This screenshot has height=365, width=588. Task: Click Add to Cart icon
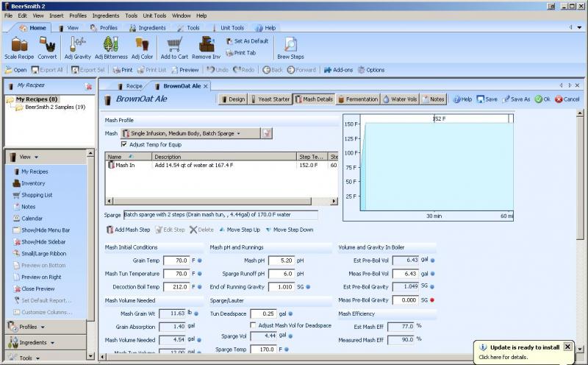coord(174,48)
